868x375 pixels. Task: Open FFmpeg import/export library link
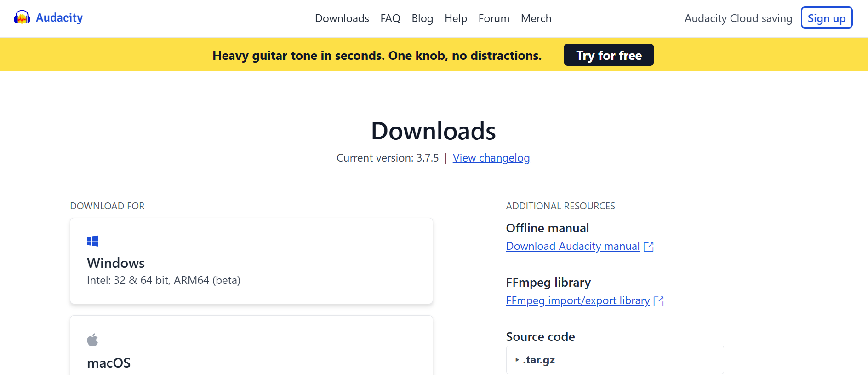pyautogui.click(x=577, y=300)
